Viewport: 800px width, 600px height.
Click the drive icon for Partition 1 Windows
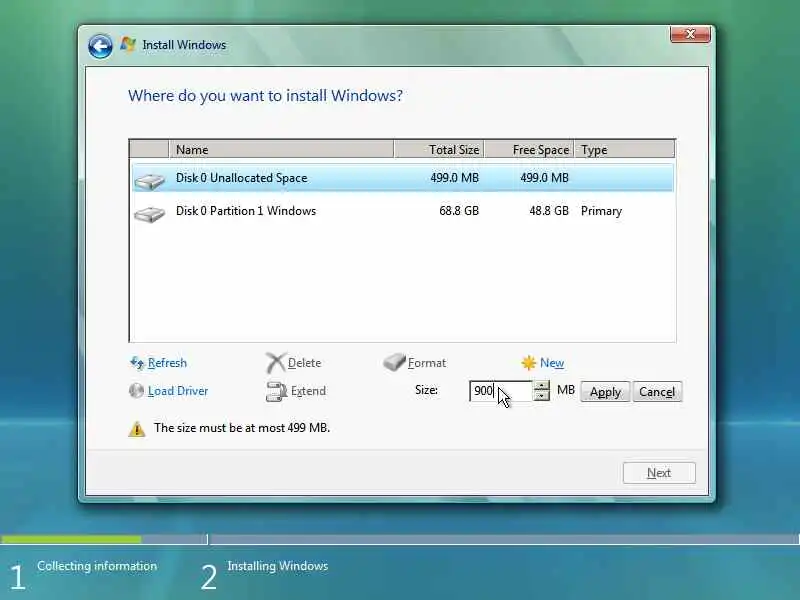click(149, 213)
